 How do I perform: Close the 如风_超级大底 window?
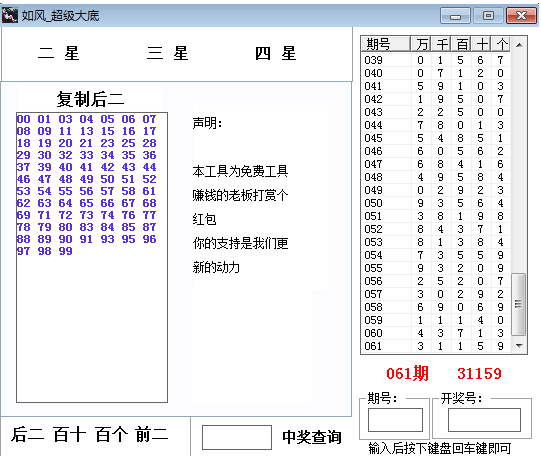tap(521, 16)
